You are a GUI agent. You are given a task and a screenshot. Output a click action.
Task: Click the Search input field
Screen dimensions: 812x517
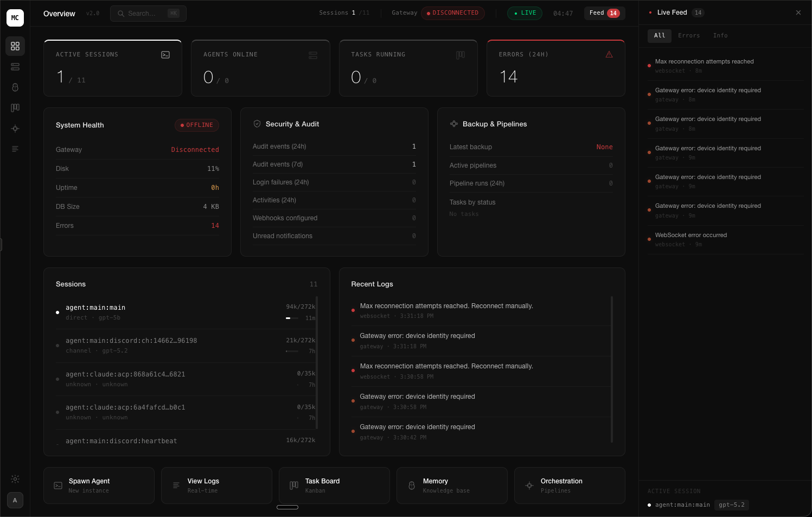[148, 14]
